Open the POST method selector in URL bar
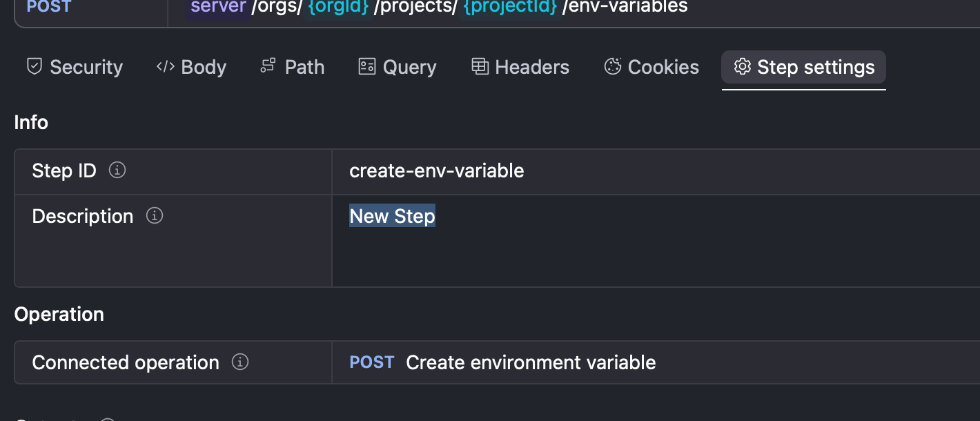This screenshot has width=980, height=421. coord(48,7)
